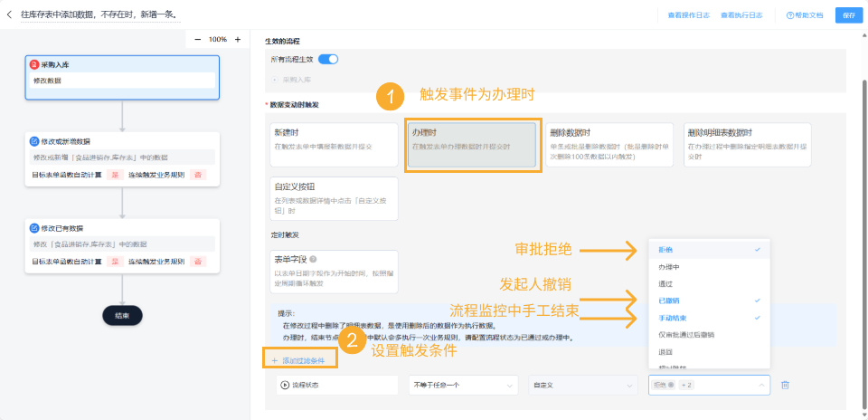868x420 pixels.
Task: Click the help question mark beside 表单字段
Action: pyautogui.click(x=314, y=259)
